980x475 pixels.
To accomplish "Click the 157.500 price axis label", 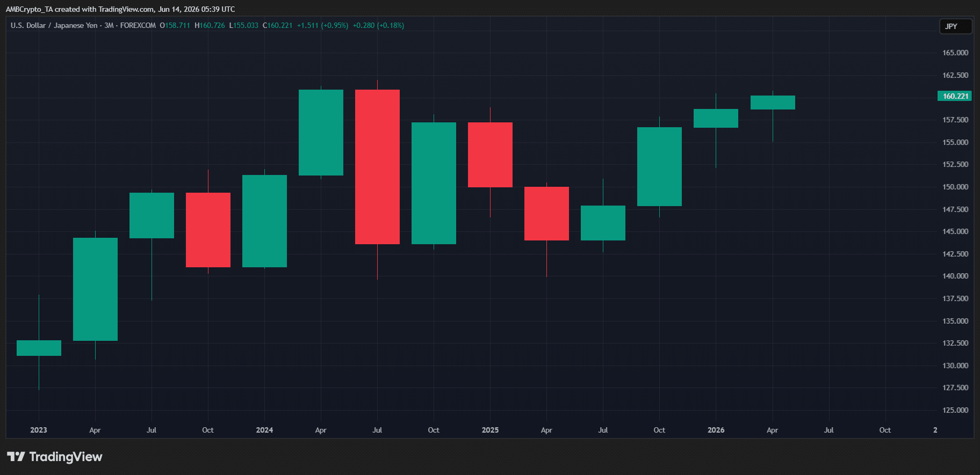I will tap(955, 120).
